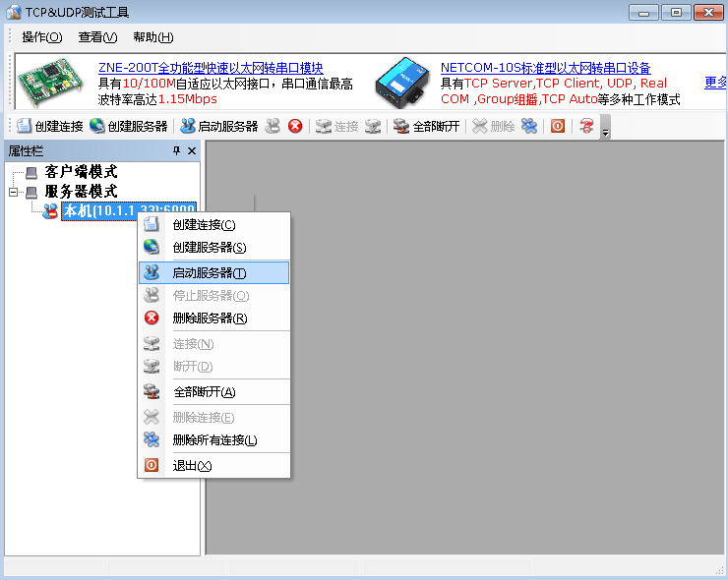Open the NETCOM-10S Ethernet-to-serial device link
The image size is (728, 580).
pos(546,68)
